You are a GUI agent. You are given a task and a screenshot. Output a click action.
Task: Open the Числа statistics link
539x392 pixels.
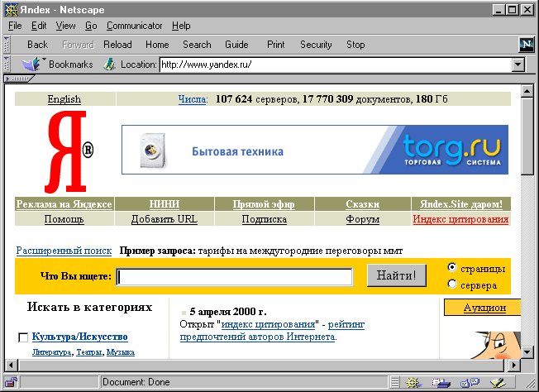(x=193, y=99)
